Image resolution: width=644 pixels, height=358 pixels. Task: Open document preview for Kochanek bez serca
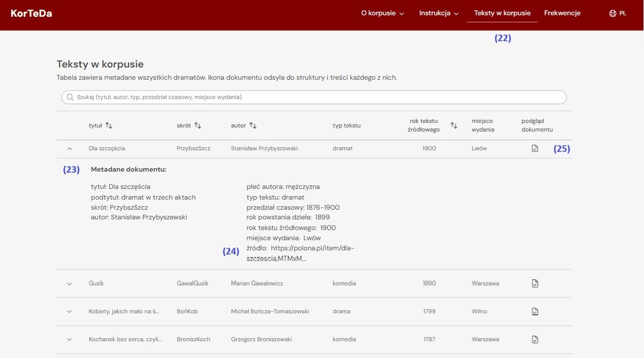[535, 339]
